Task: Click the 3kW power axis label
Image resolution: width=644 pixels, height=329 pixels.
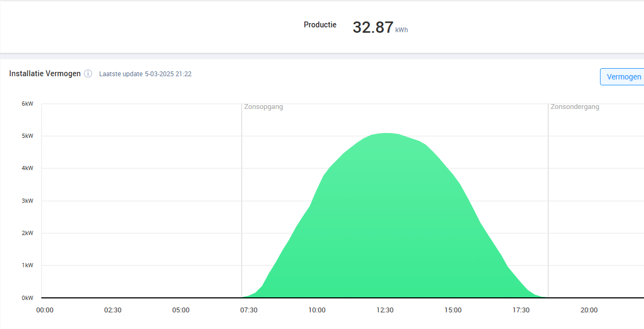Action: (x=27, y=201)
